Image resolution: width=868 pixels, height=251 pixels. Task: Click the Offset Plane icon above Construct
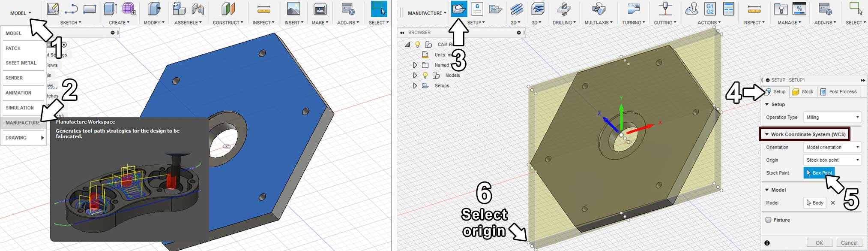[x=228, y=9]
